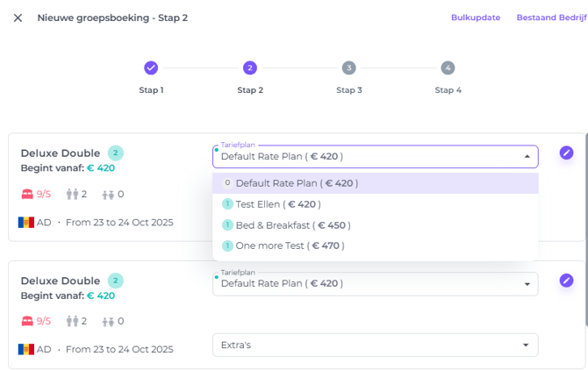Click the completed Stap 1 checkmark circle
588x370 pixels.
(x=151, y=68)
